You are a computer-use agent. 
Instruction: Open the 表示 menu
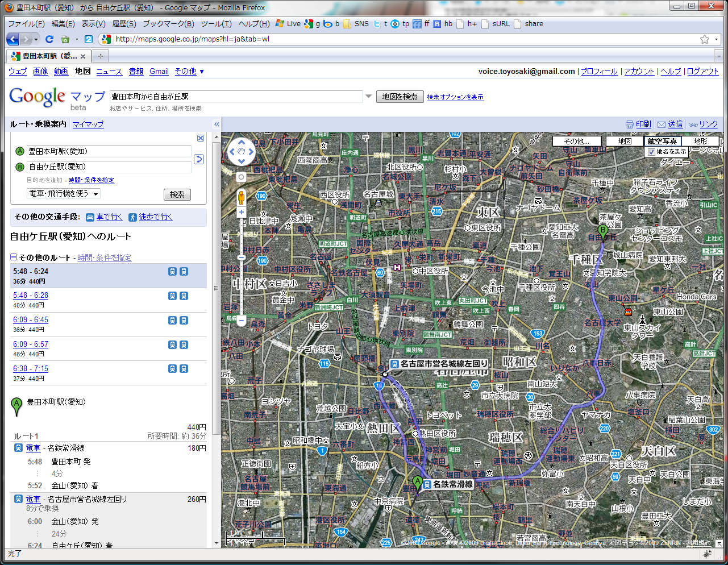click(x=93, y=24)
